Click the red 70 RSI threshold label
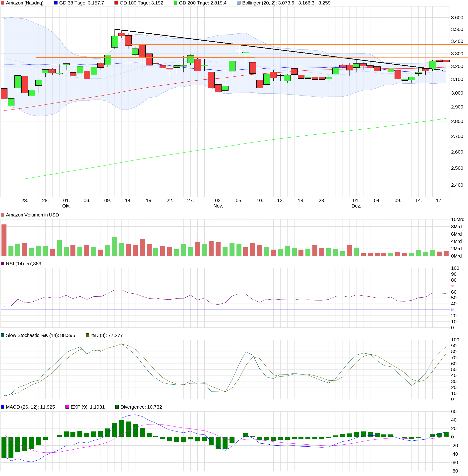Screen dimensions: 468x476 click(x=452, y=286)
